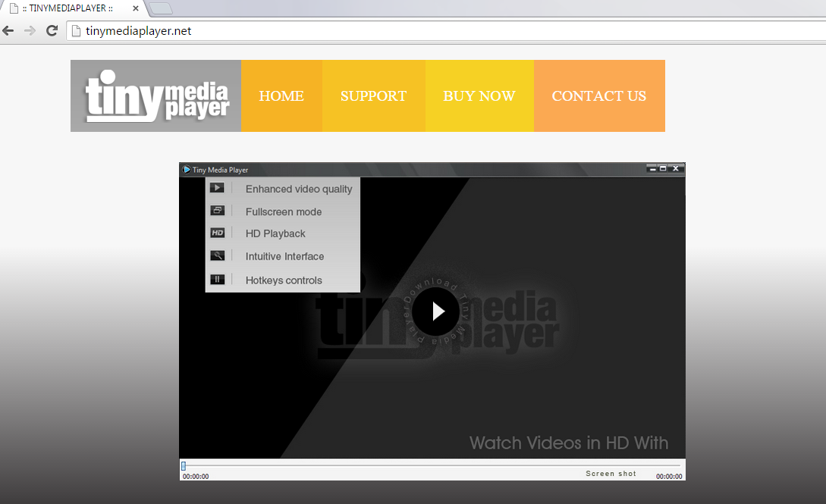Click the browser back arrow
The height and width of the screenshot is (504, 826).
[8, 30]
